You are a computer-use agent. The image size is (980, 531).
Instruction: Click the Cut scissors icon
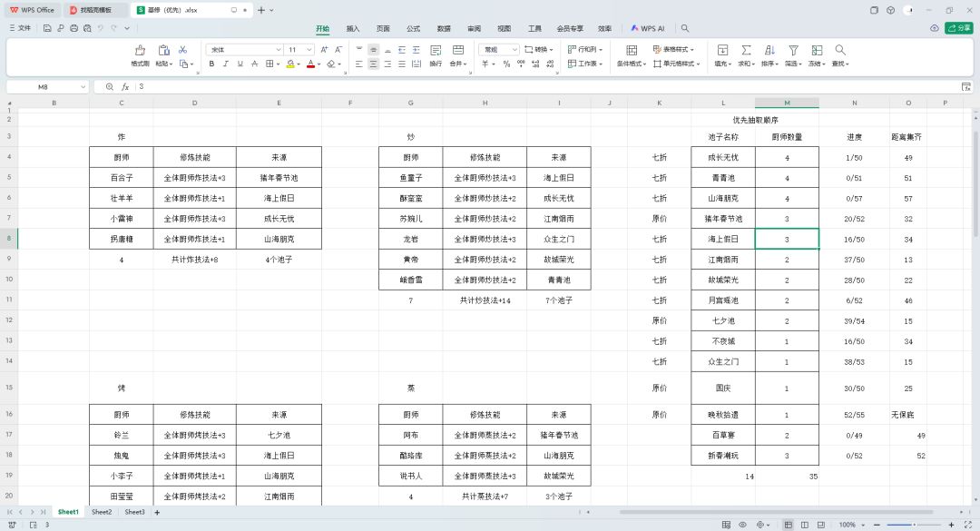pos(182,49)
